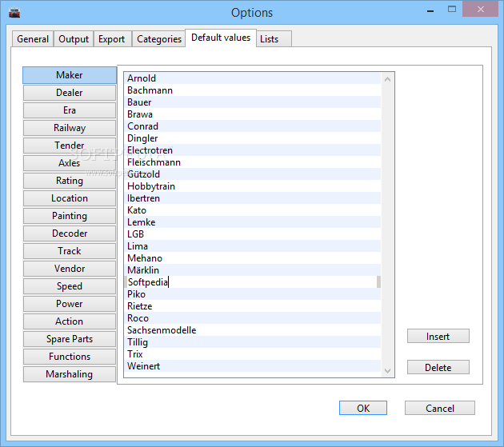Click the list scroll up arrow
504x447 pixels.
pyautogui.click(x=388, y=79)
